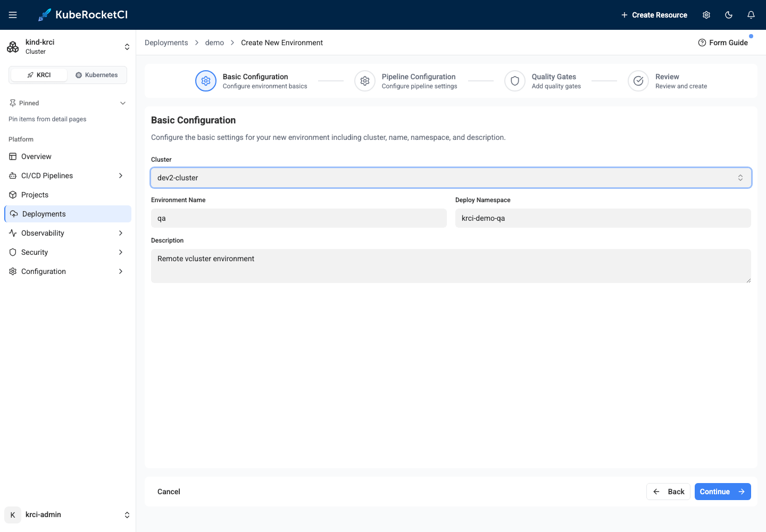
Task: Open Security menu item
Action: pyautogui.click(x=68, y=252)
